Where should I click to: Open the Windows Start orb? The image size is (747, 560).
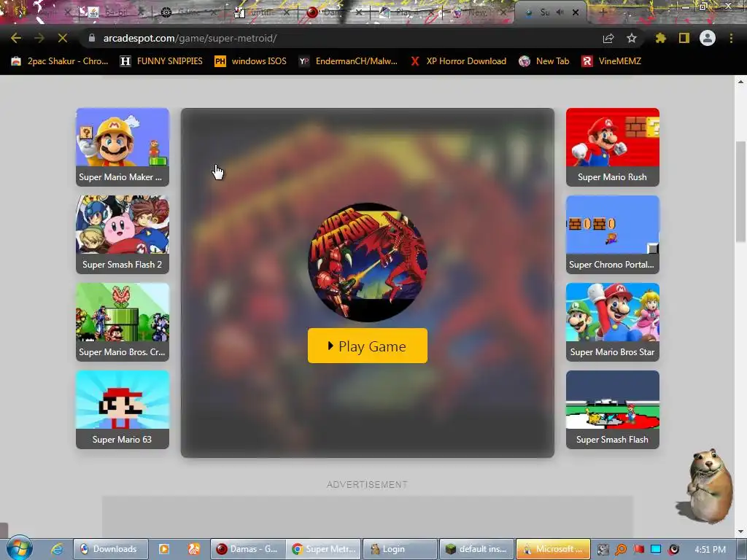tap(18, 548)
